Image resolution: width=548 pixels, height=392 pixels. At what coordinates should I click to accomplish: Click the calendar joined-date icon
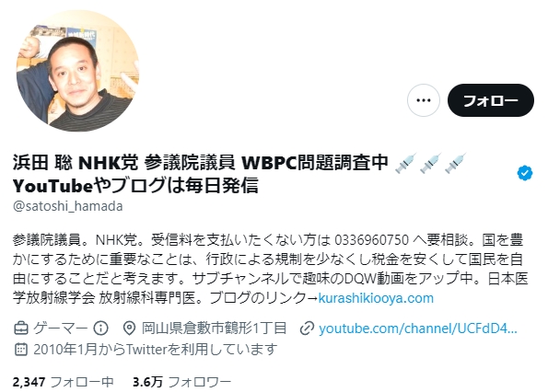(20, 349)
